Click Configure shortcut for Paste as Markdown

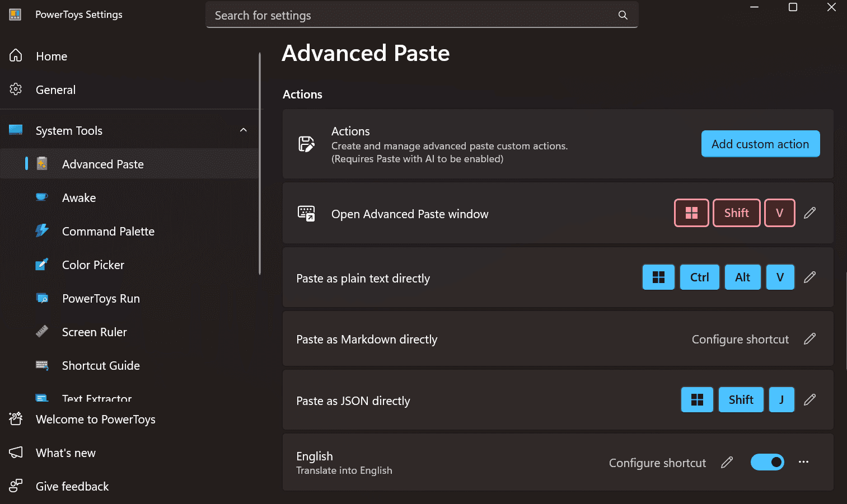pos(740,340)
